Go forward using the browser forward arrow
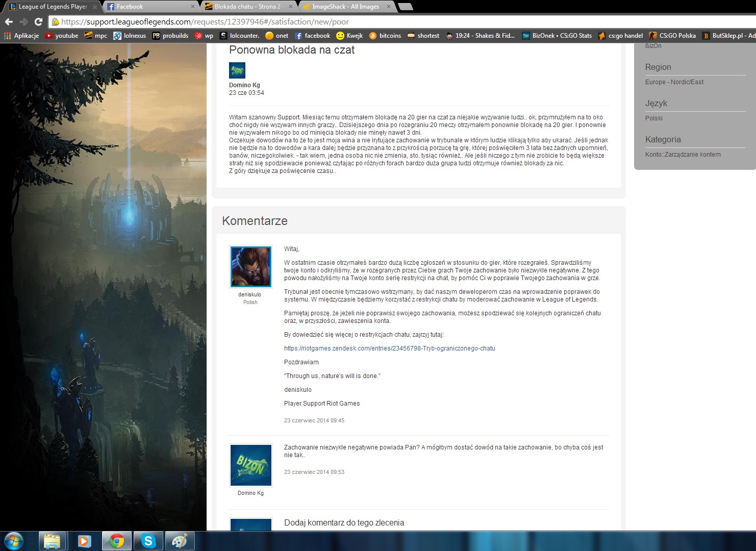756x551 pixels. pyautogui.click(x=23, y=22)
